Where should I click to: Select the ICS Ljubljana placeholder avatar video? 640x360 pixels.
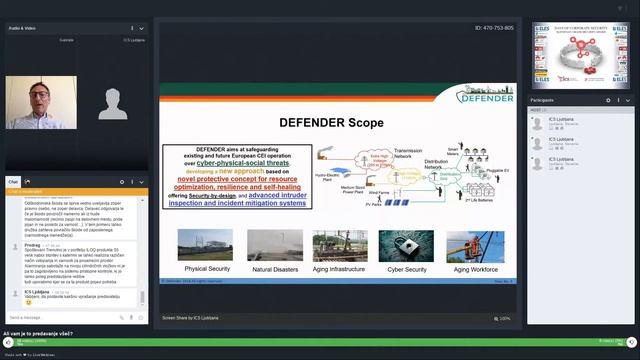pos(113,104)
